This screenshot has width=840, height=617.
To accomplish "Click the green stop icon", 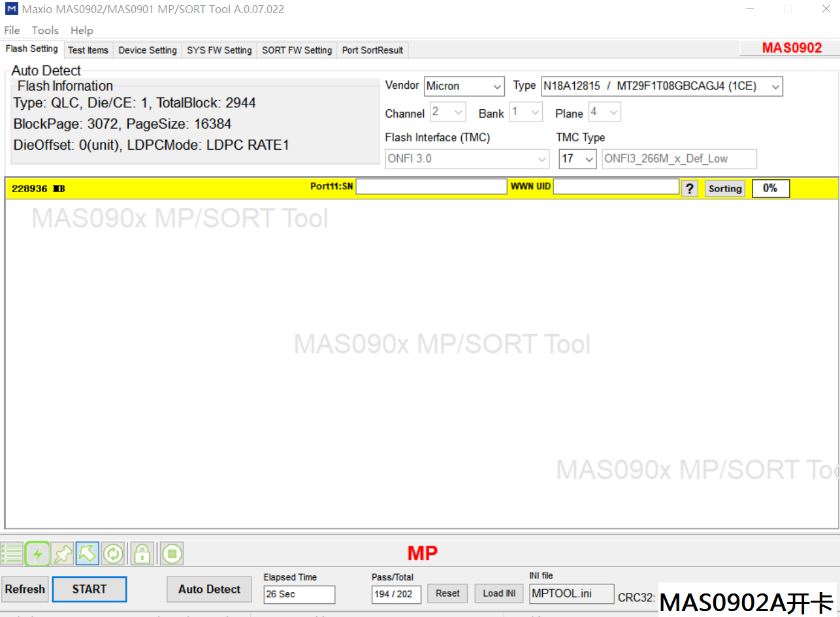I will 172,554.
